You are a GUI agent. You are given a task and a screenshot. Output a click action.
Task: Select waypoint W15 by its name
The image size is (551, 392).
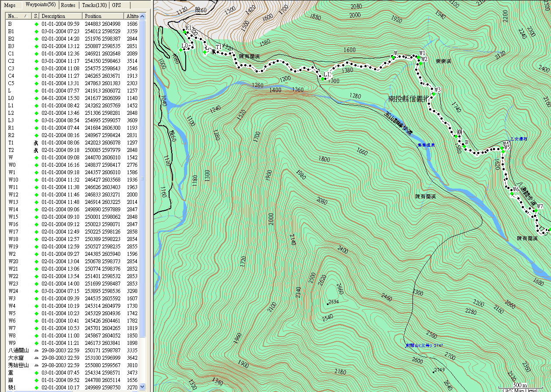(x=13, y=217)
